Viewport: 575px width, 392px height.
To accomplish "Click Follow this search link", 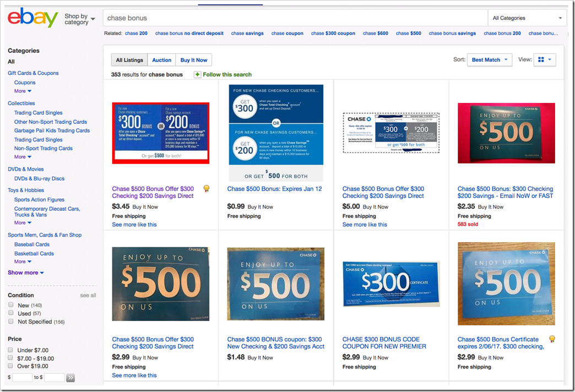I will 227,74.
